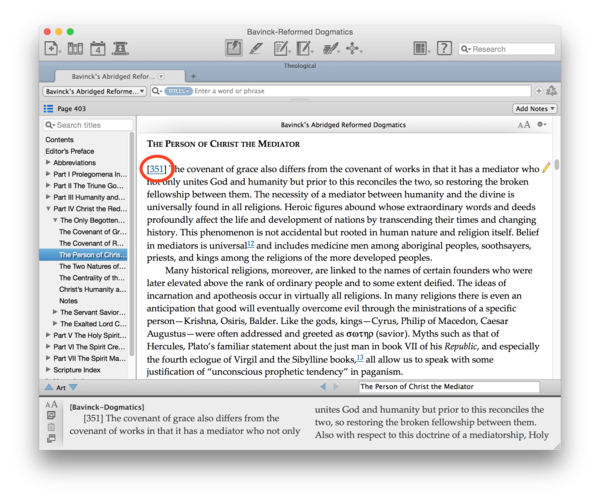Open the TITLES search field selector
The image size is (600, 503).
coord(178,91)
